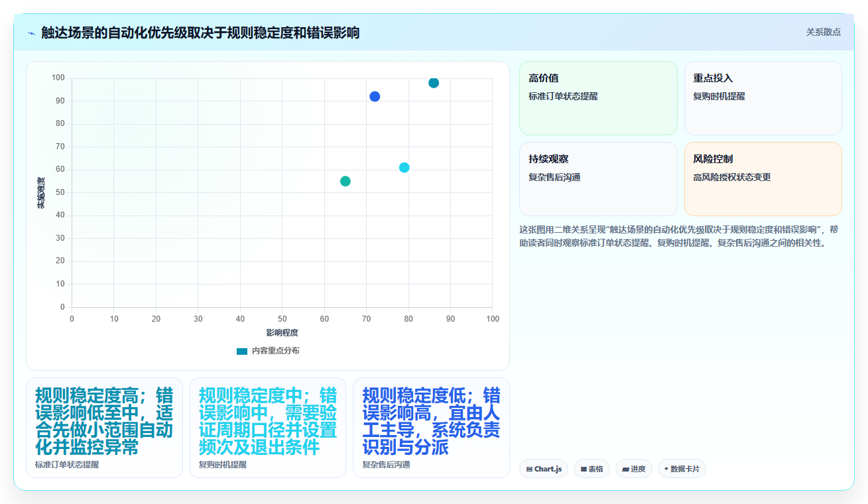Click the 实施难度 y-axis label
This screenshot has width=868, height=504.
(x=41, y=193)
